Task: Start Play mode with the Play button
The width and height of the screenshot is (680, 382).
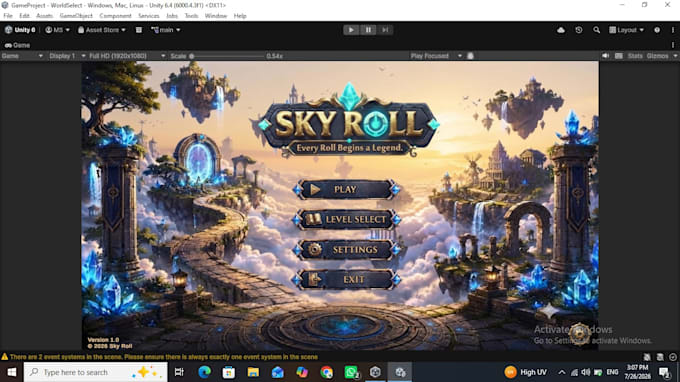Action: (351, 30)
